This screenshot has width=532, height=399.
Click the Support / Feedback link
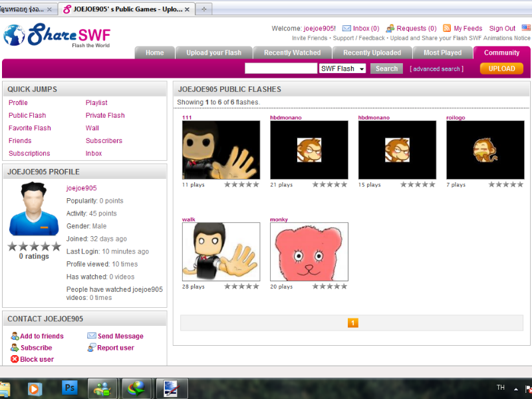358,38
